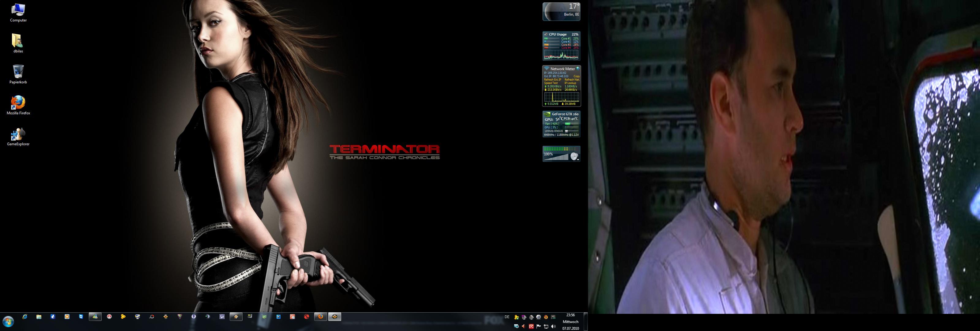The image size is (980, 331).
Task: Open the Avira red umbrella tray icon
Action: [x=531, y=326]
